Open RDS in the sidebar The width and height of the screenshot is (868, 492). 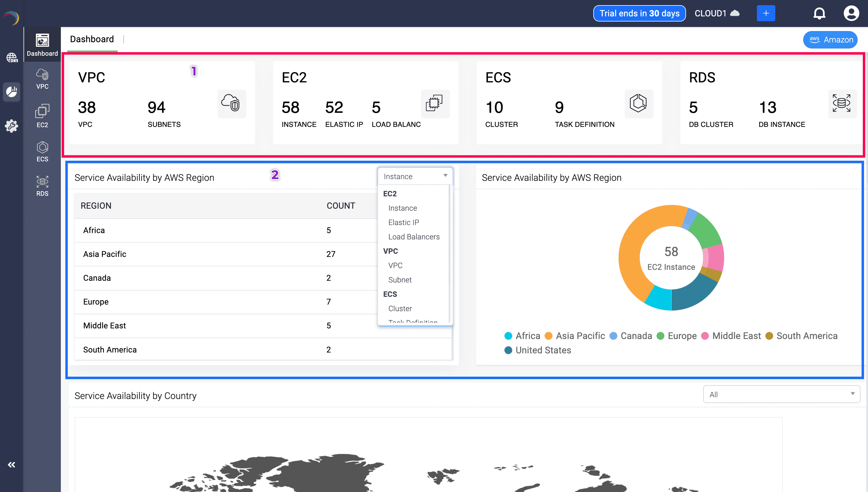coord(42,186)
